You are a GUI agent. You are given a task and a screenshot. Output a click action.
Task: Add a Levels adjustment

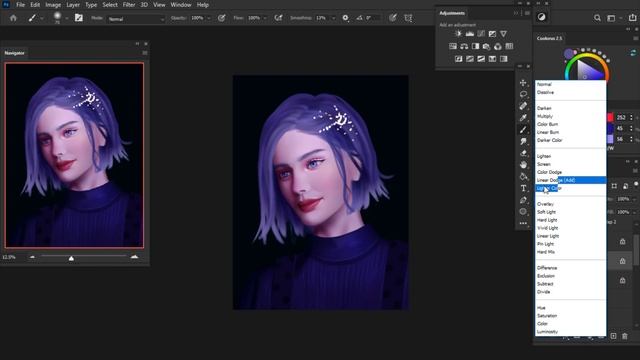(470, 34)
